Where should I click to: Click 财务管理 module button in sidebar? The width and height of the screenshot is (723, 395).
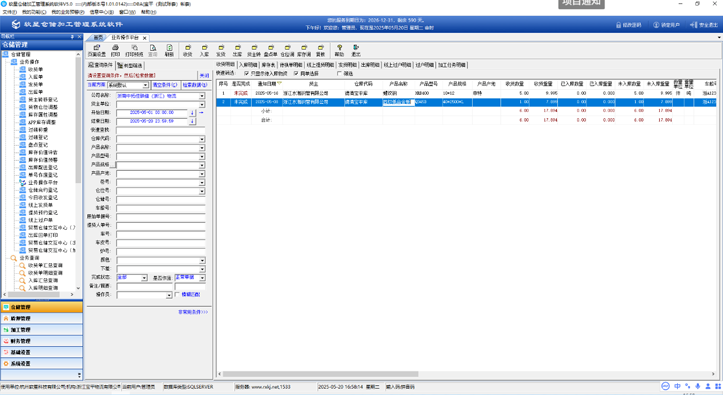pos(41,341)
